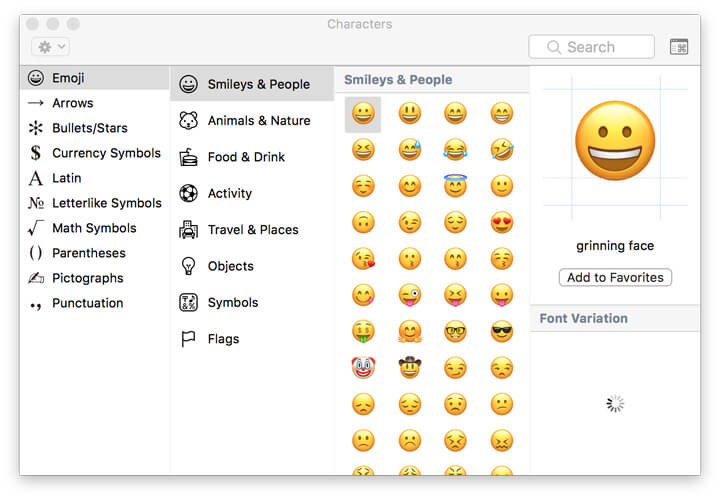Pick the clown face emoji
Image resolution: width=720 pixels, height=499 pixels.
(x=363, y=368)
